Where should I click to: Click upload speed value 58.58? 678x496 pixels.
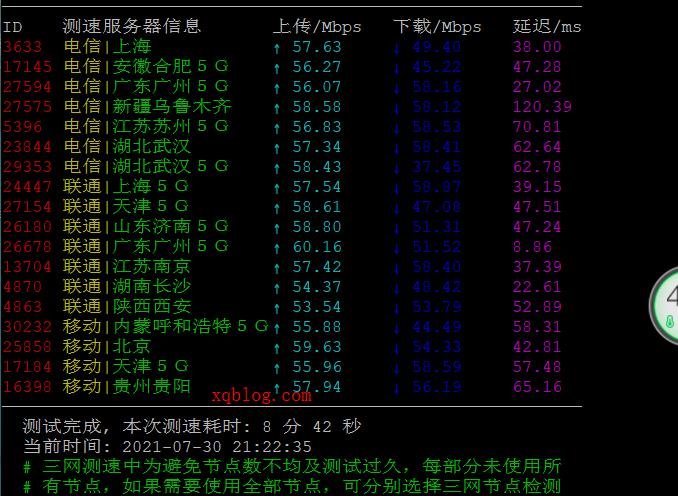pyautogui.click(x=317, y=106)
